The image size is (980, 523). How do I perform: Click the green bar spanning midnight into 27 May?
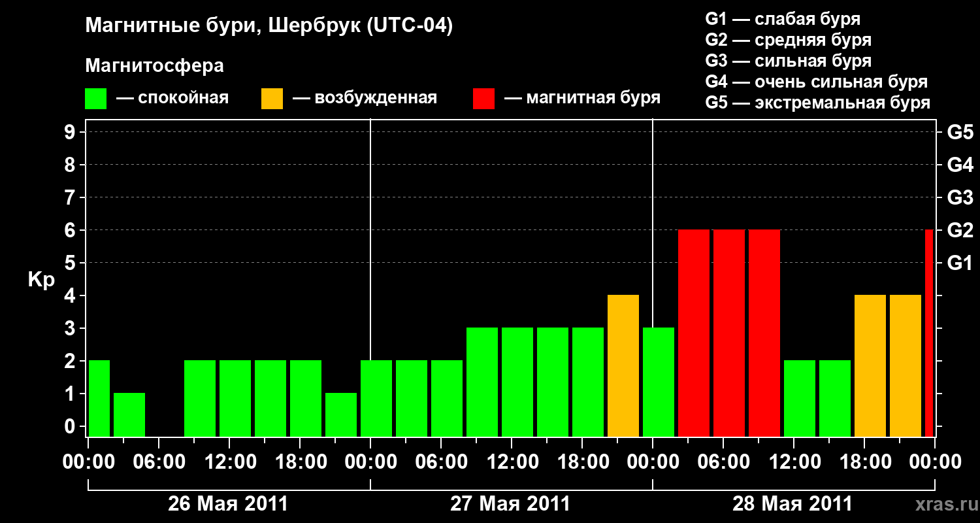coord(376,398)
